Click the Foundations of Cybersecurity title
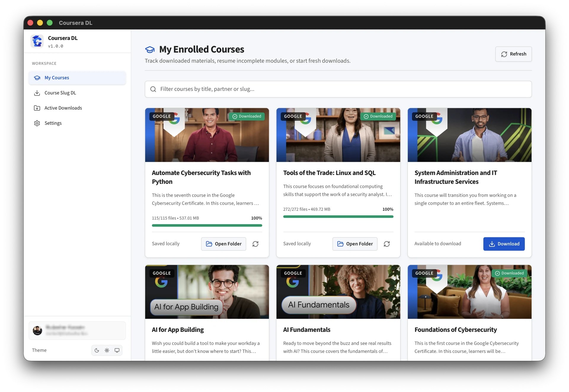This screenshot has height=392, width=569. tap(455, 329)
